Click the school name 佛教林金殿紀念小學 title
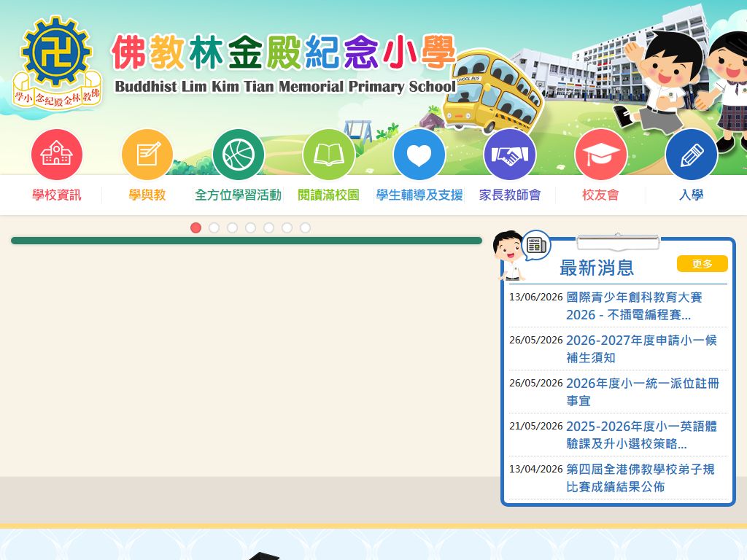The height and width of the screenshot is (560, 747). (x=284, y=52)
